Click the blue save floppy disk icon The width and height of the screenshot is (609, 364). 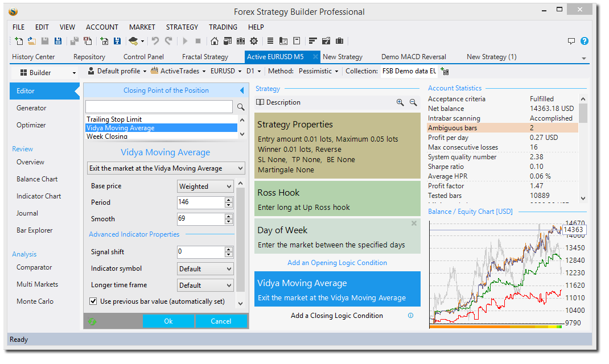(x=117, y=41)
